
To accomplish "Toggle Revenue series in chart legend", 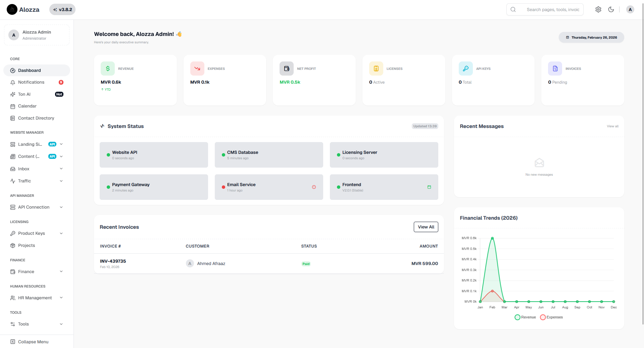I will 525,317.
